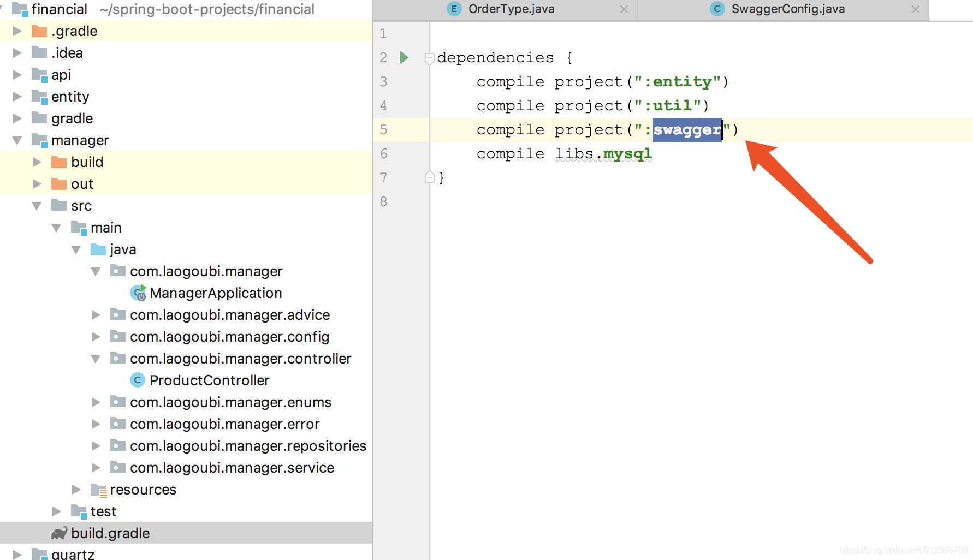Image resolution: width=973 pixels, height=560 pixels.
Task: Expand the com.laogoubi.manager.repositories package
Action: [96, 446]
